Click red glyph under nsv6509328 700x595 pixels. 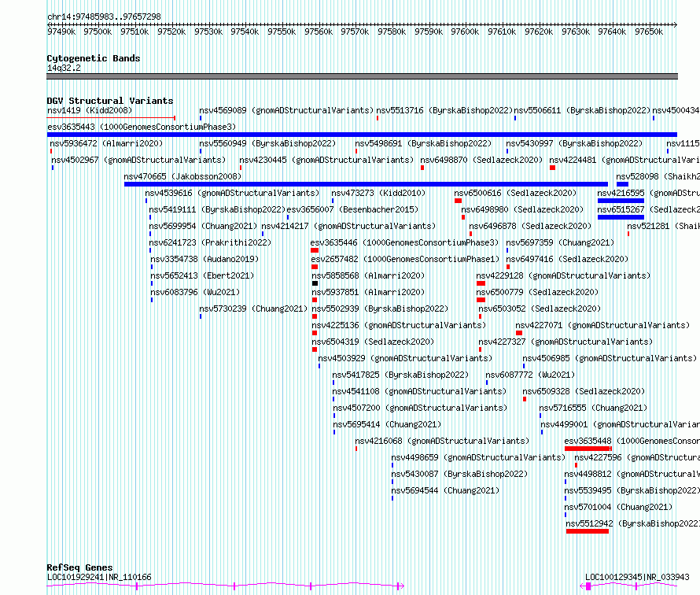525,399
